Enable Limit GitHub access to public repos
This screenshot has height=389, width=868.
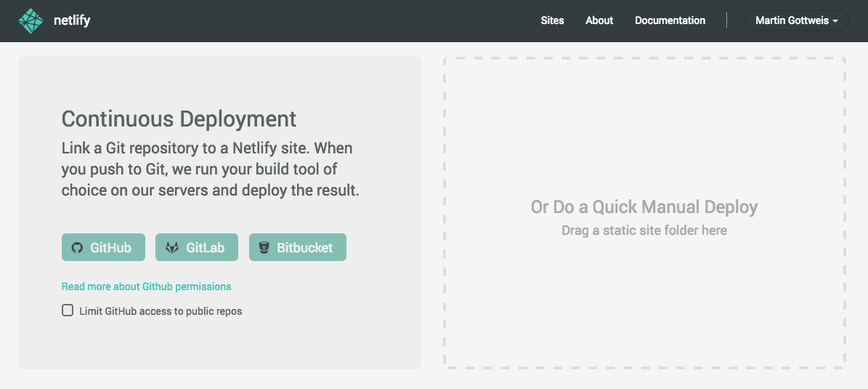[68, 310]
